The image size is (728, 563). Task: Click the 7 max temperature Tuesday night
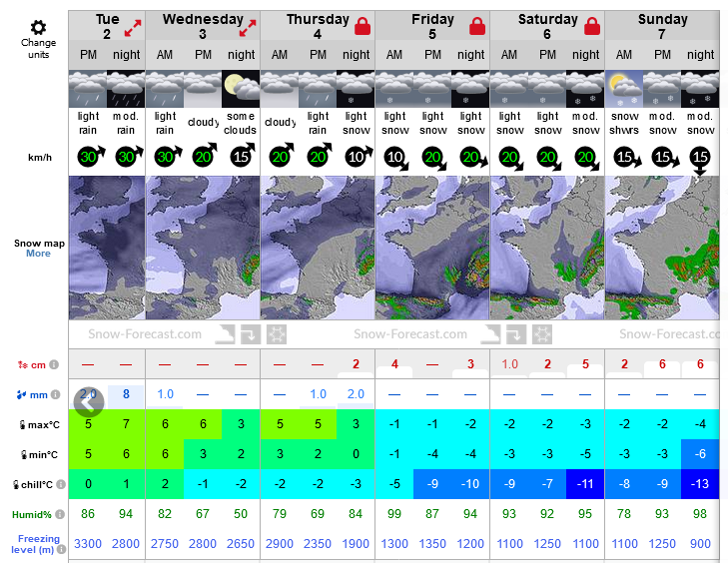click(126, 424)
